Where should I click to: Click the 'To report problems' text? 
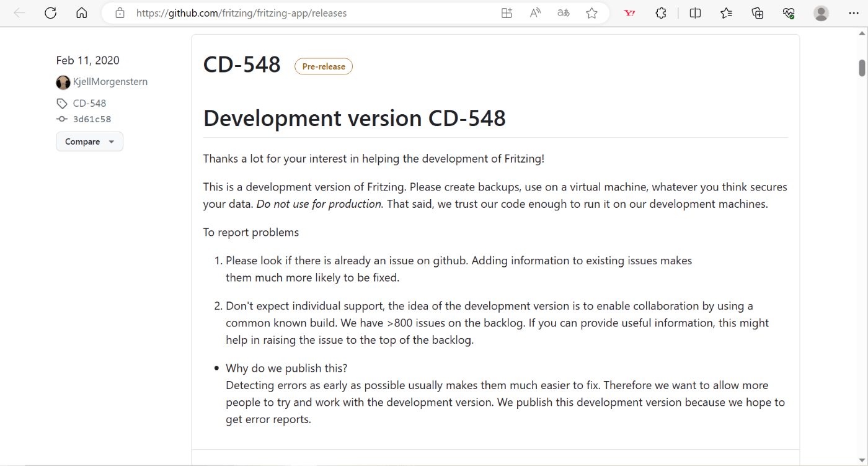(x=251, y=233)
